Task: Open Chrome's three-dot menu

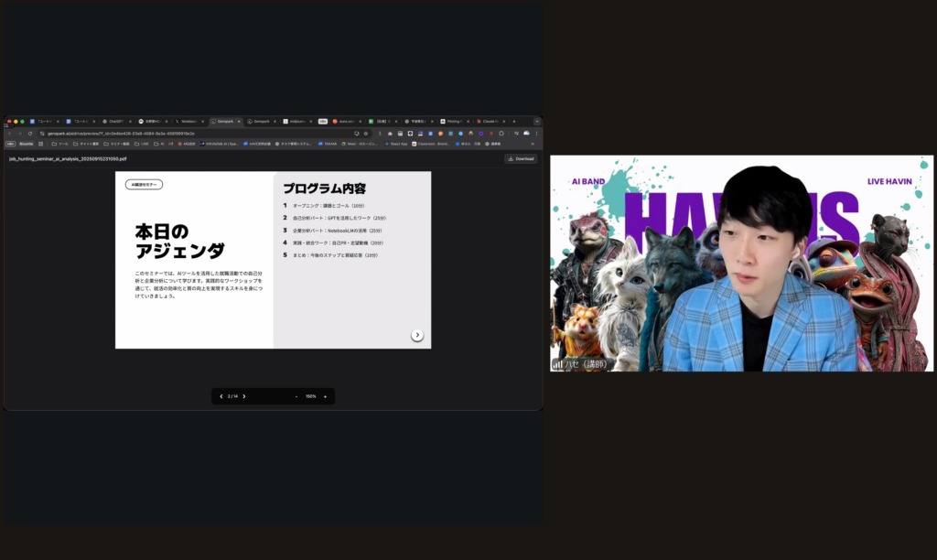Action: pos(536,133)
